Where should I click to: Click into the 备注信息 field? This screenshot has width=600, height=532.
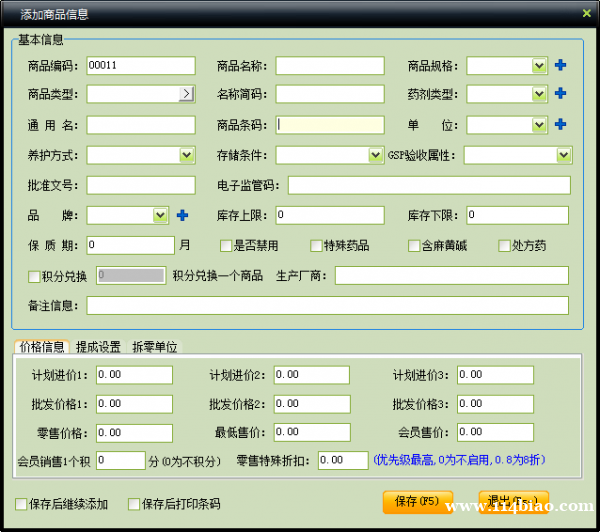click(328, 305)
